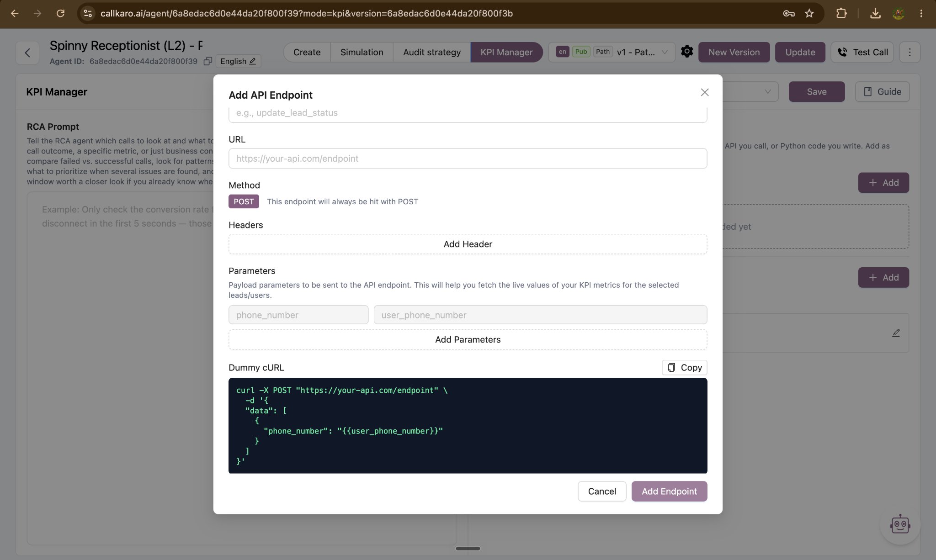
Task: Click the upper Add button on right panel
Action: tap(883, 183)
